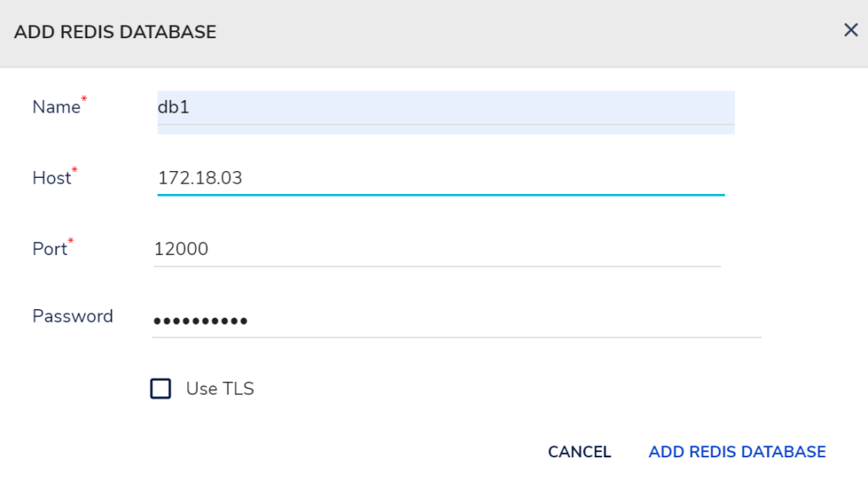868x481 pixels.
Task: Click the Port field label
Action: pos(49,249)
